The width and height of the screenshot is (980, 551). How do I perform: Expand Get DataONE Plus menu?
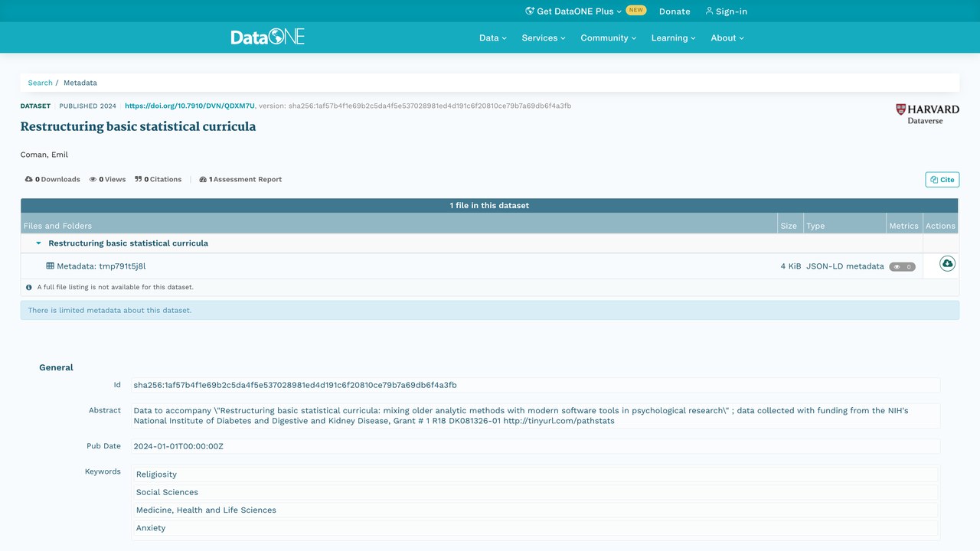(573, 11)
